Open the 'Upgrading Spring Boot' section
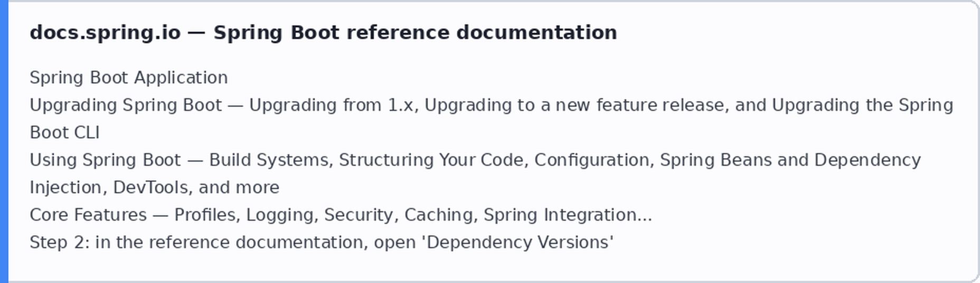980x283 pixels. 126,105
